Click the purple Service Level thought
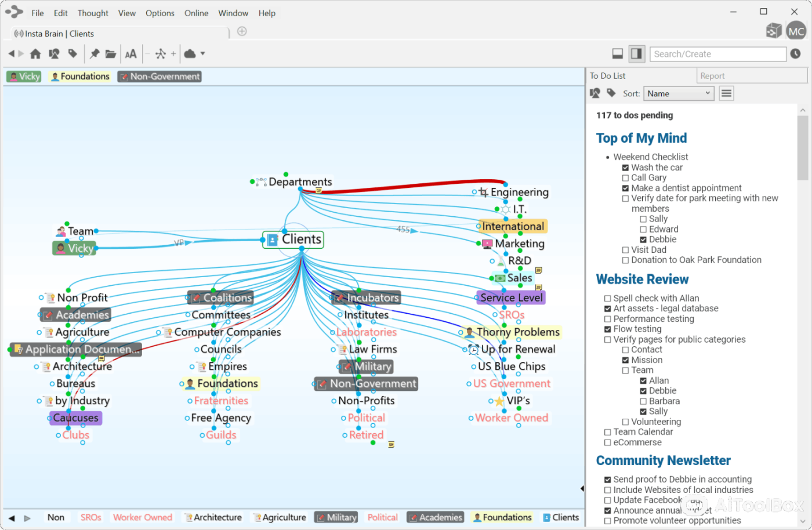The image size is (812, 530). (x=511, y=298)
